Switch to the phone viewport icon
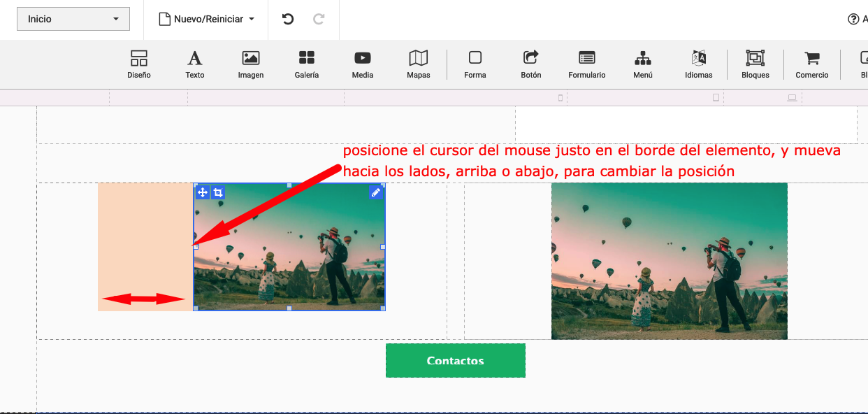Viewport: 868px width, 414px height. (x=560, y=98)
